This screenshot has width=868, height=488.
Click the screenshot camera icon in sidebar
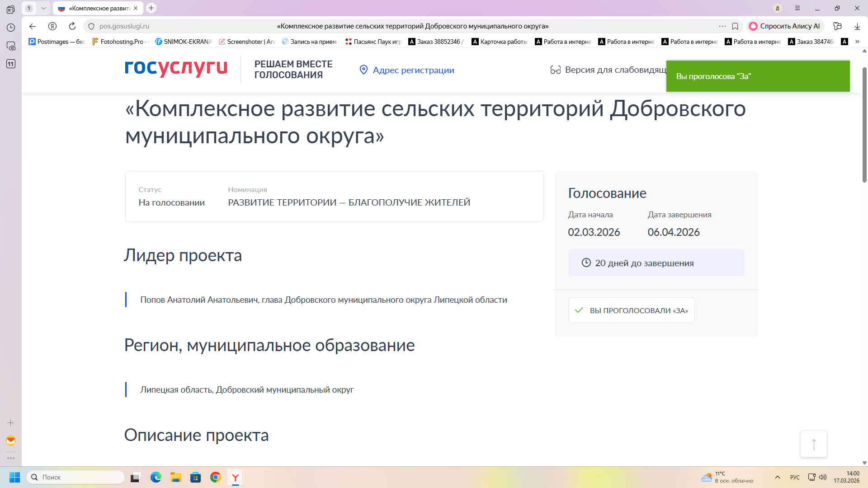[x=11, y=46]
